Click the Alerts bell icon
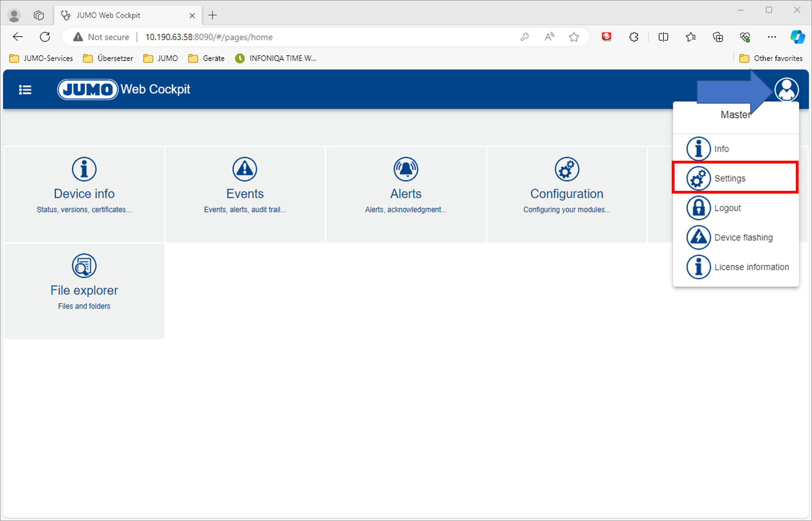Screen dimensions: 812x521 click(406, 169)
